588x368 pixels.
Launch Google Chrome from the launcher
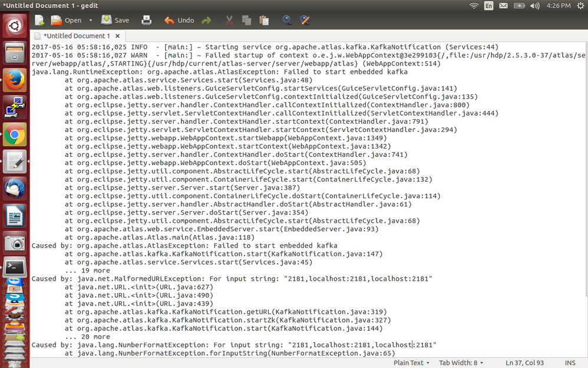(x=15, y=134)
